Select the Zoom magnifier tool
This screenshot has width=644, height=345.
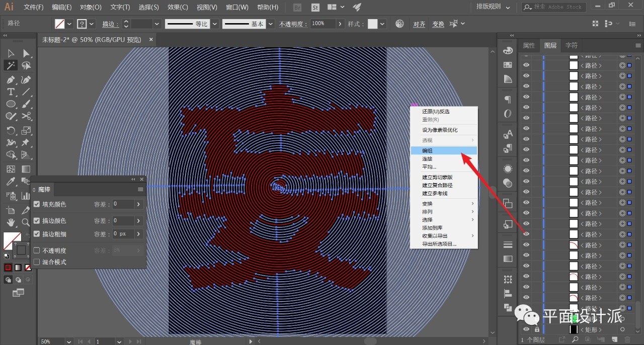pyautogui.click(x=26, y=222)
